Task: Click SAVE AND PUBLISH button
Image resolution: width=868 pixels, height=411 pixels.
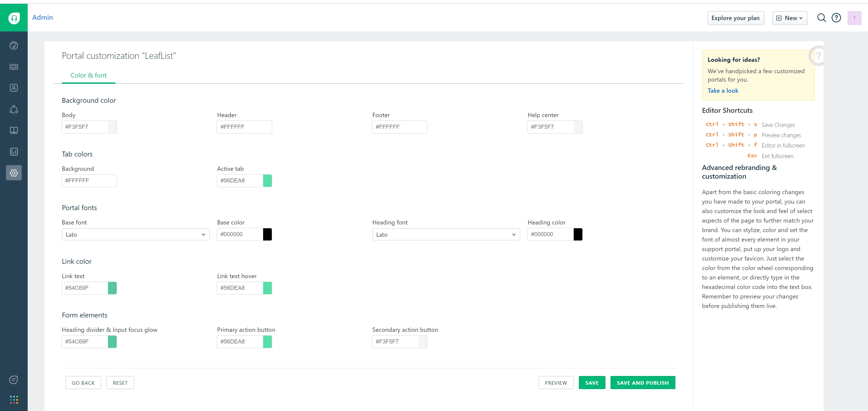Action: click(643, 383)
